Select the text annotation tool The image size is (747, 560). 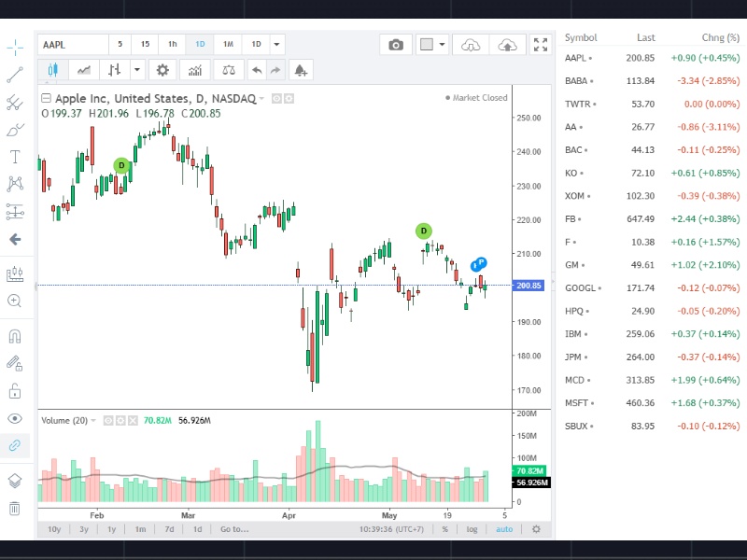[x=15, y=157]
